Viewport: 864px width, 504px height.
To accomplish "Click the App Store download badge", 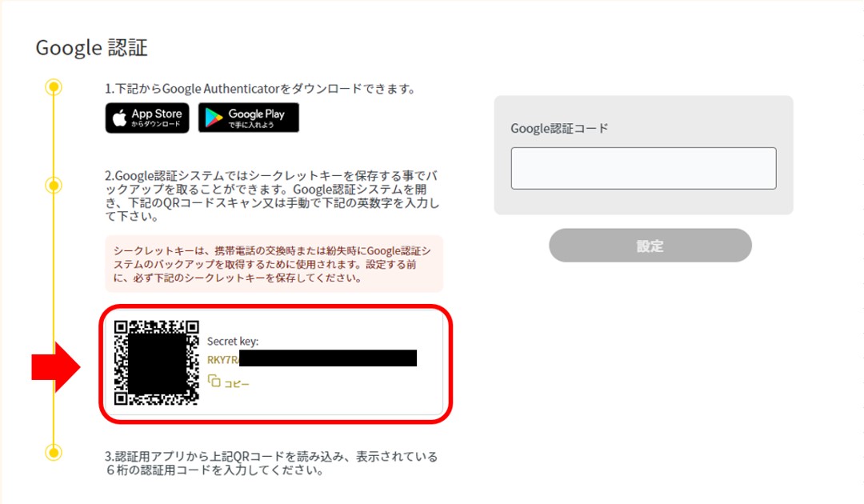I will point(147,118).
